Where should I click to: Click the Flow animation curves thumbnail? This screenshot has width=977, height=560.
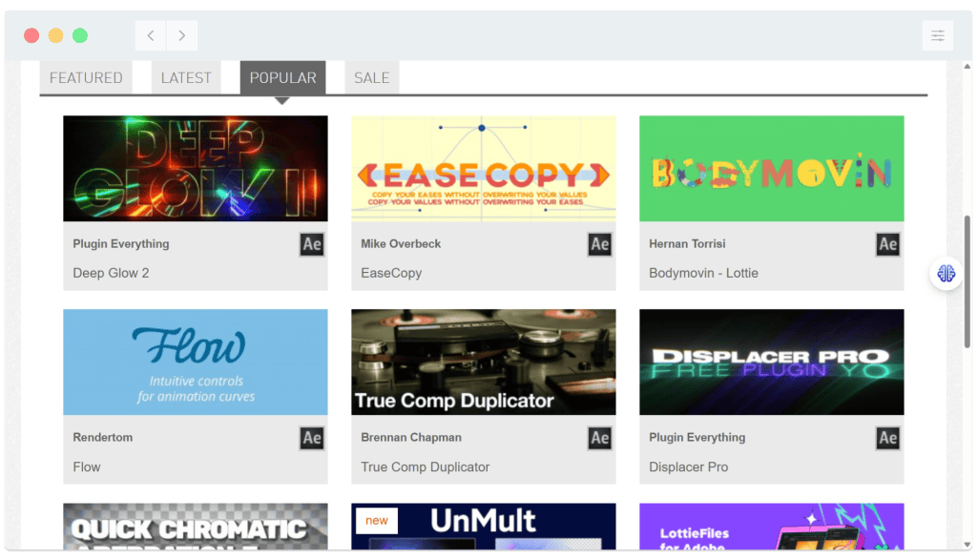pos(195,362)
